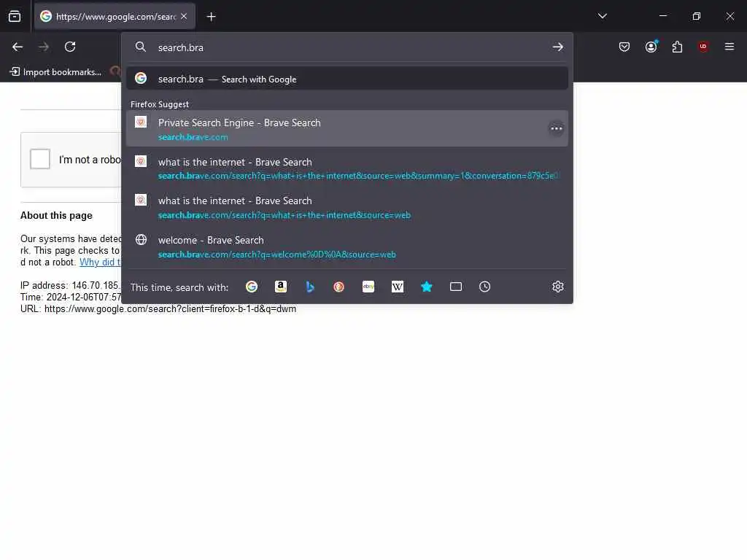Select what is the internet suggestion ending source=web
747x560 pixels.
pyautogui.click(x=347, y=207)
